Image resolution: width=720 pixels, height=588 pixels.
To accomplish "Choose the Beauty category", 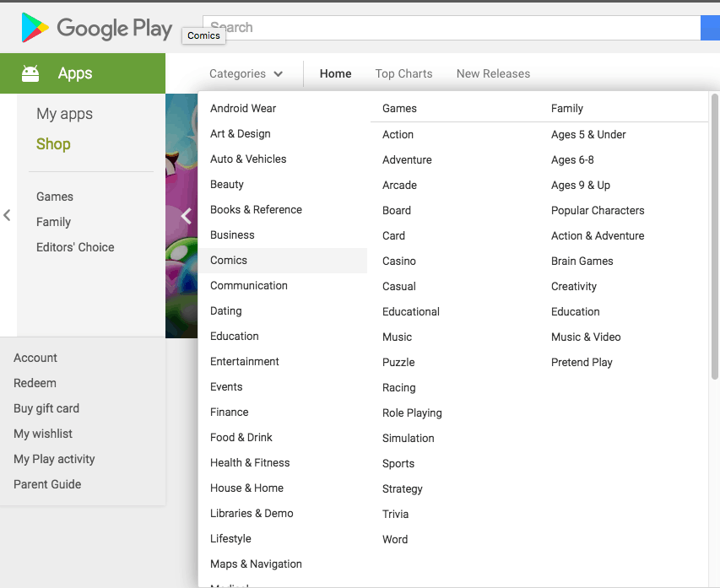I will [227, 184].
